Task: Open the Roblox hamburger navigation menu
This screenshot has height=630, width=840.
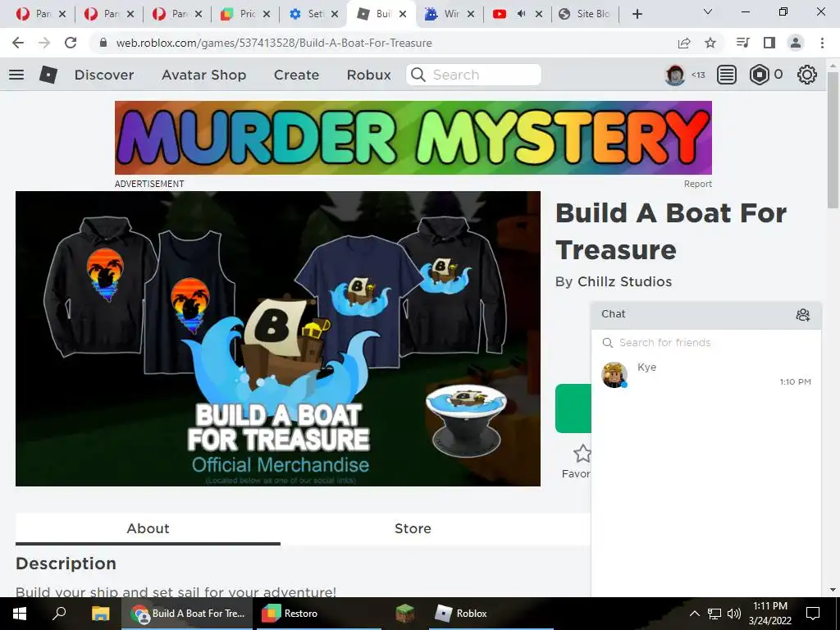Action: click(x=16, y=75)
